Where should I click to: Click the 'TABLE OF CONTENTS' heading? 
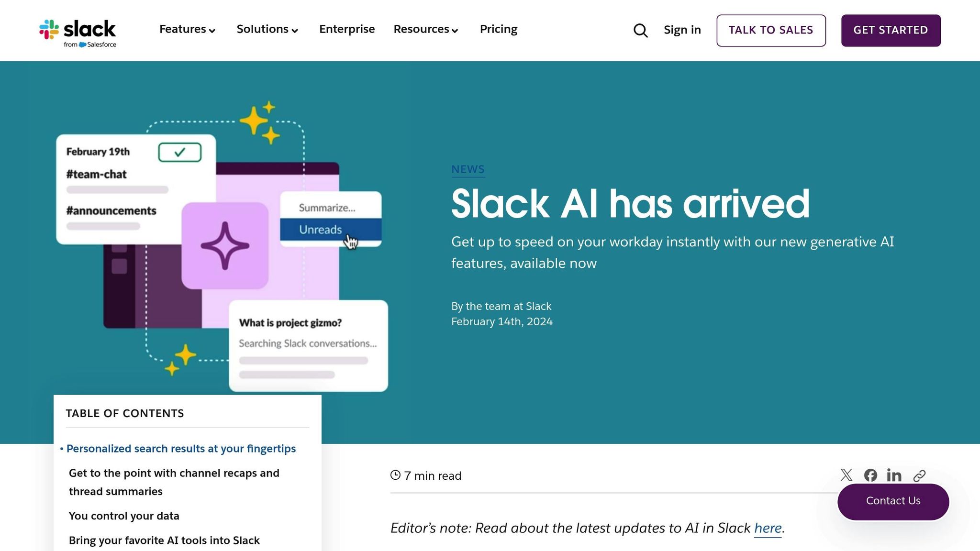pyautogui.click(x=125, y=413)
